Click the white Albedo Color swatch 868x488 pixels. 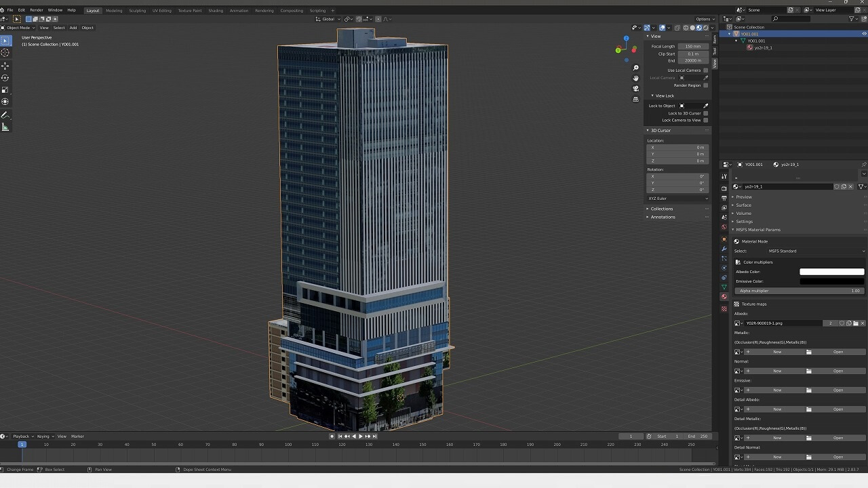pos(831,272)
